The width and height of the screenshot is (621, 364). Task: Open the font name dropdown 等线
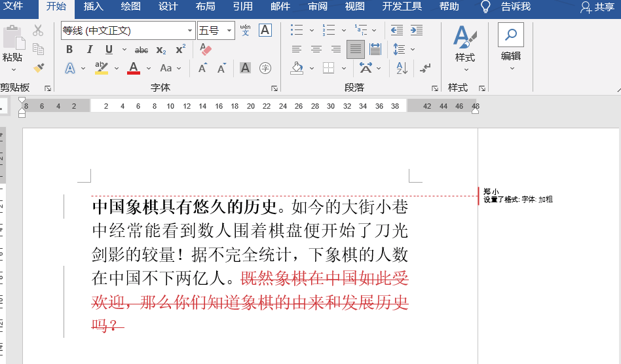[x=191, y=31]
